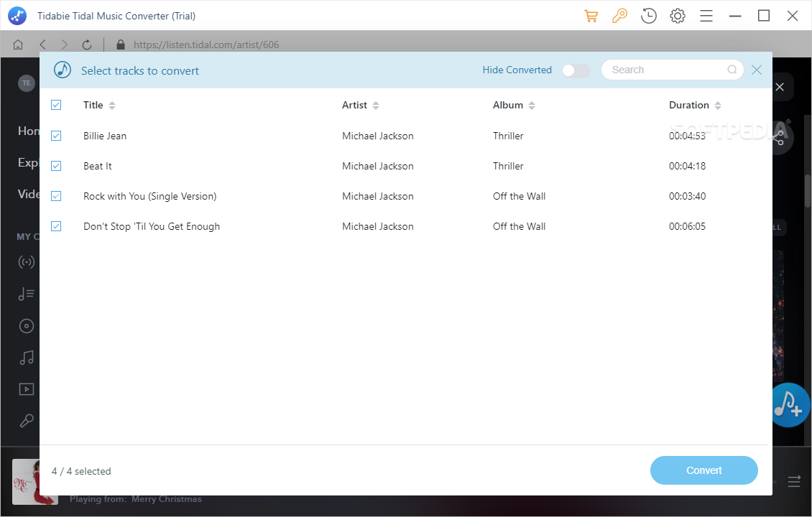812x517 pixels.
Task: Open settings gear icon
Action: click(x=678, y=16)
